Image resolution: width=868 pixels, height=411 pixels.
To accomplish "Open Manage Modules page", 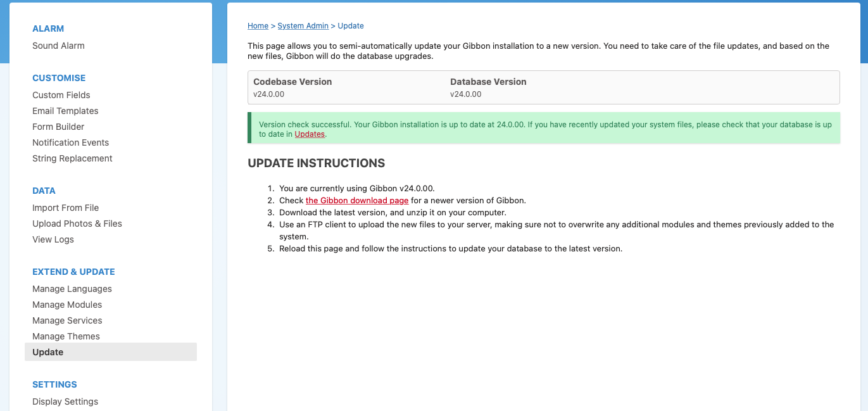I will click(x=67, y=305).
